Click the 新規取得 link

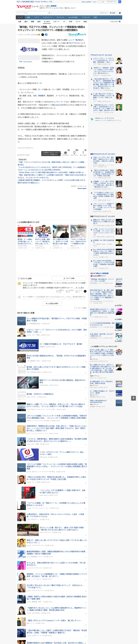54,6
